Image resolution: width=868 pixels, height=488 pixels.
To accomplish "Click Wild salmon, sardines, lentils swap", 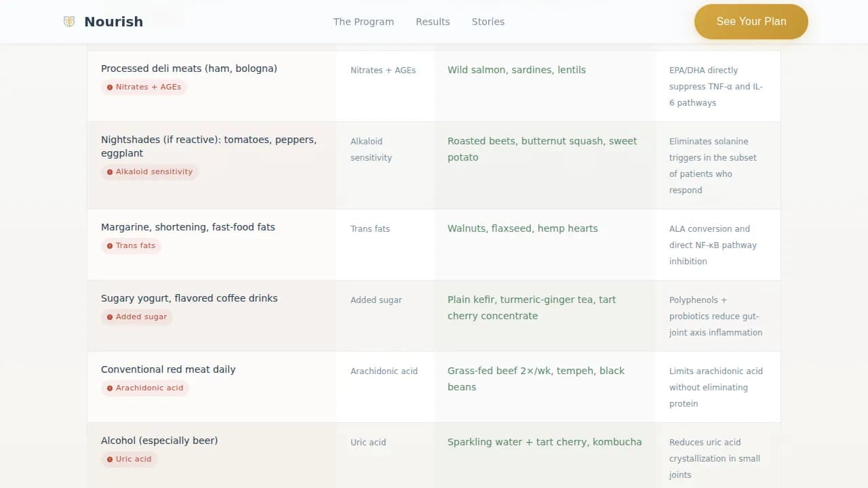I will tap(517, 70).
